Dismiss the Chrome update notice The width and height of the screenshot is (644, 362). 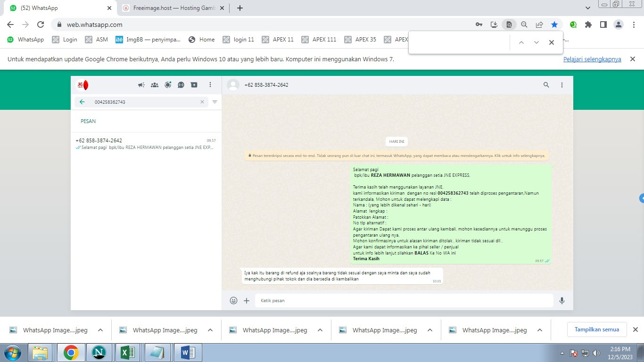coord(633,59)
